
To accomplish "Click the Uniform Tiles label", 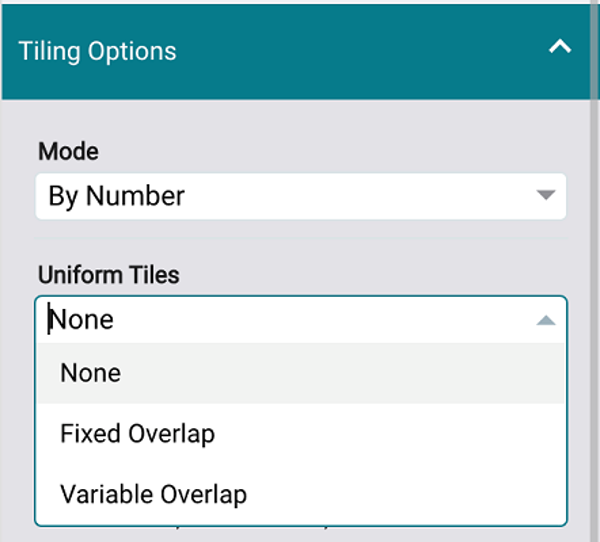I will [x=108, y=275].
